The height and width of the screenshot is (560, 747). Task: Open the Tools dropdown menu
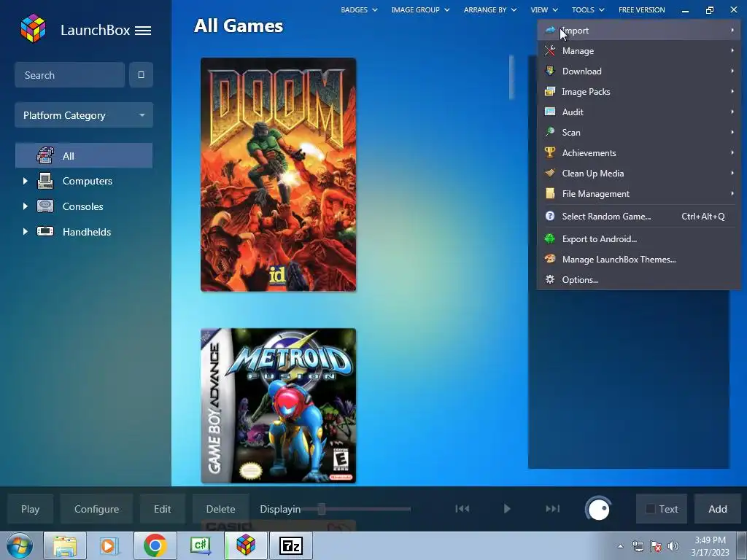point(588,9)
